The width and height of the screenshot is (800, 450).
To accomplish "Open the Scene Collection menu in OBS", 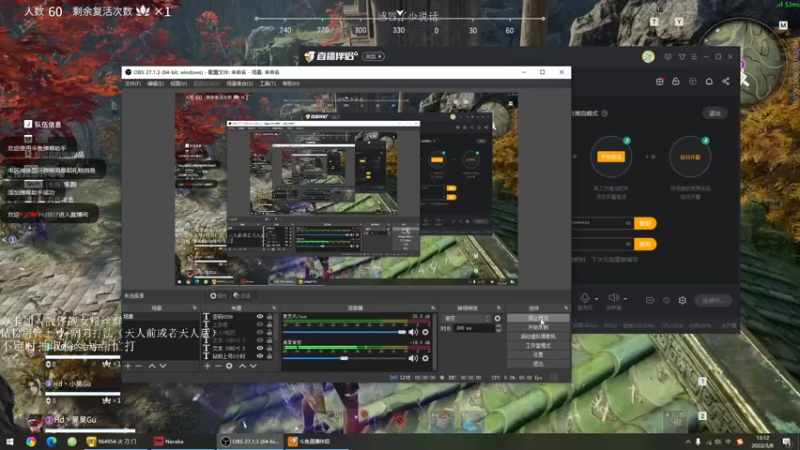I will pos(239,84).
